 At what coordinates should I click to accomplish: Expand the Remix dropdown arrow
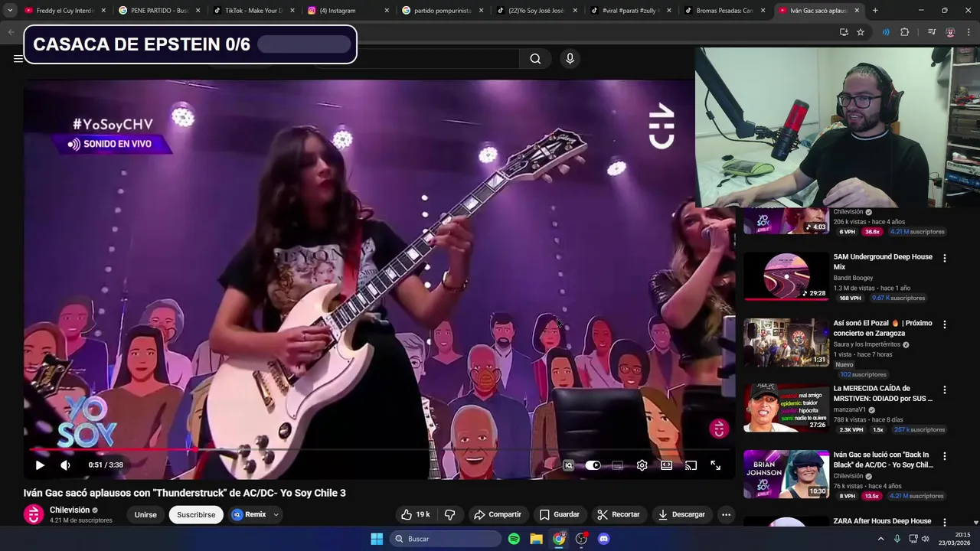click(276, 514)
